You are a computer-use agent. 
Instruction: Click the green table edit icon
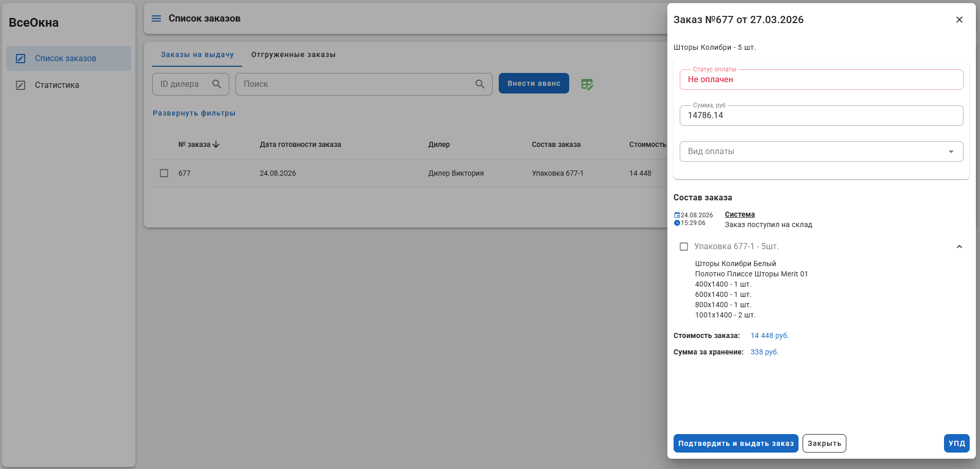[x=587, y=84]
